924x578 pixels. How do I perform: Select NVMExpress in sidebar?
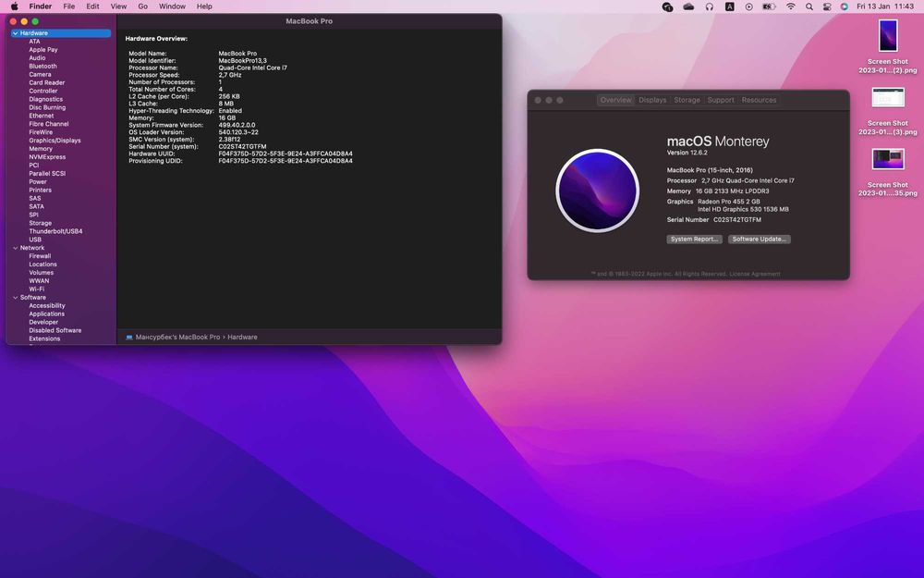(47, 157)
